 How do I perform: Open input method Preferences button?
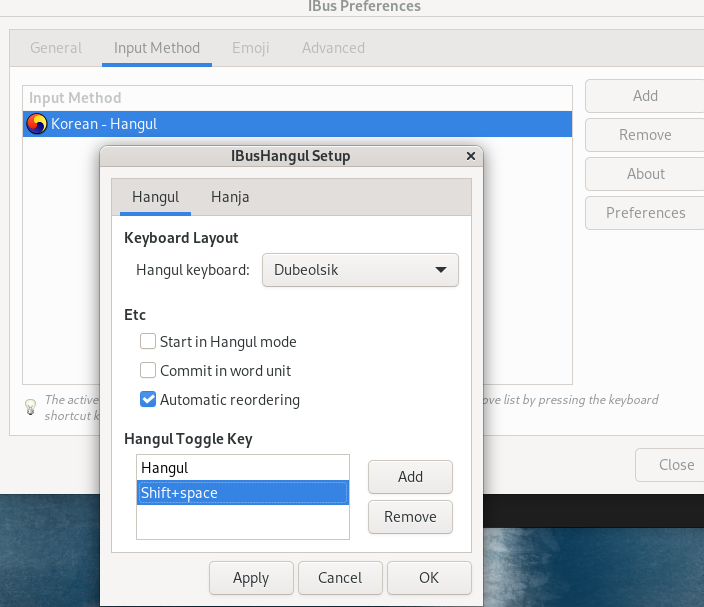[645, 213]
